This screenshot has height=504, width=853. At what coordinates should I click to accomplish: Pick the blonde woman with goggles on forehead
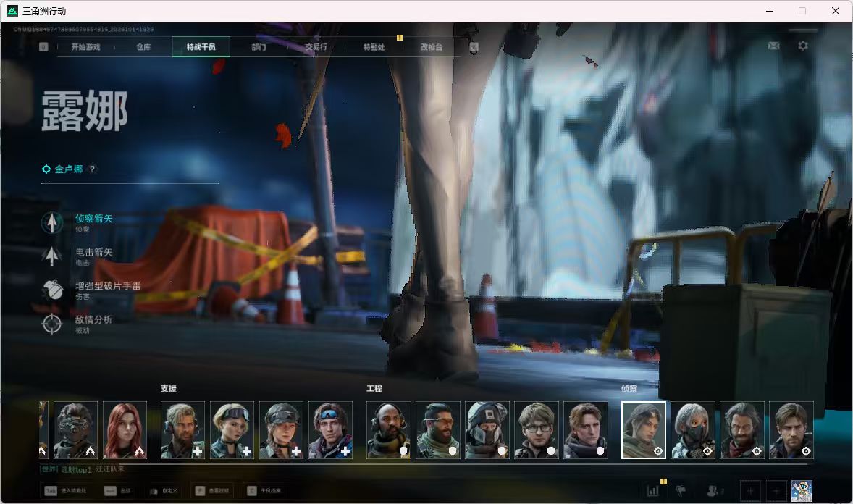tap(232, 430)
